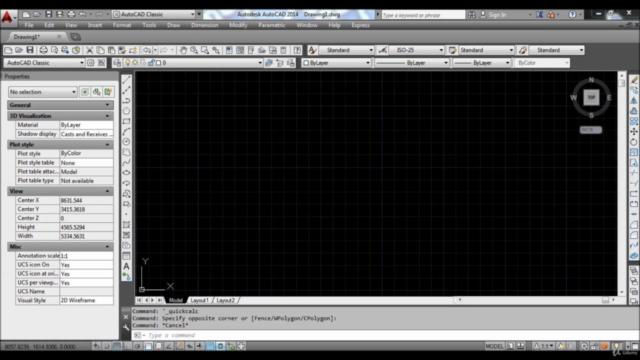
Task: Click the AutoCAD application menu logo
Action: click(7, 18)
